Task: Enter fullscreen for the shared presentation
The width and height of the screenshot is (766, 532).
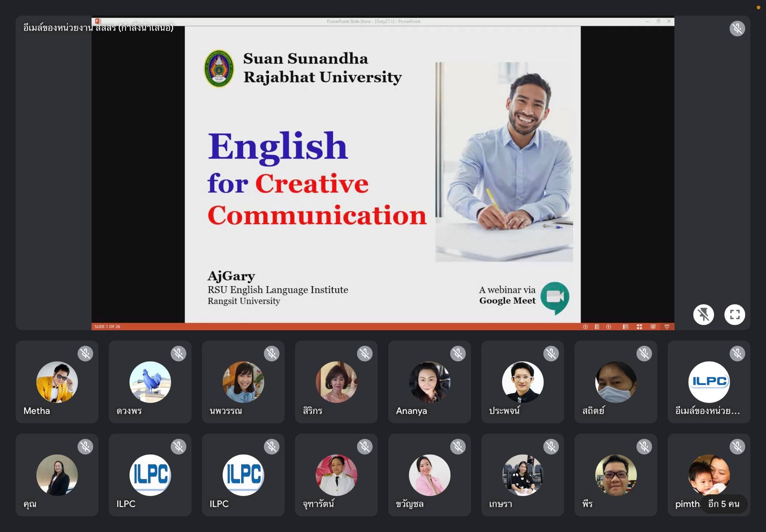Action: pos(735,314)
